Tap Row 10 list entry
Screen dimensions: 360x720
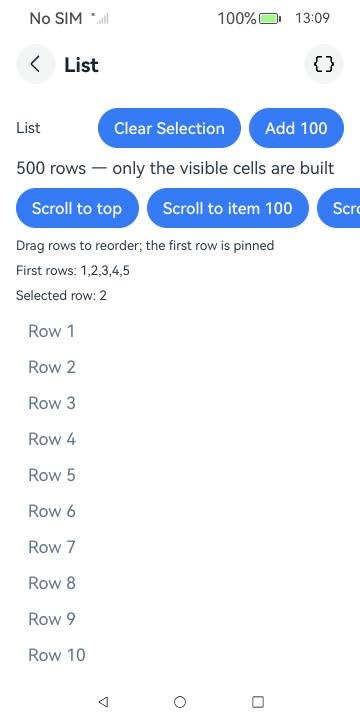pos(180,655)
